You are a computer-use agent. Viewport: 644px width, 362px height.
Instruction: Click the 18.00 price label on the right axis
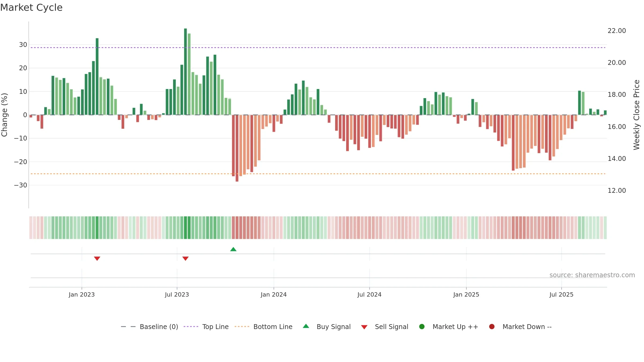coord(617,95)
